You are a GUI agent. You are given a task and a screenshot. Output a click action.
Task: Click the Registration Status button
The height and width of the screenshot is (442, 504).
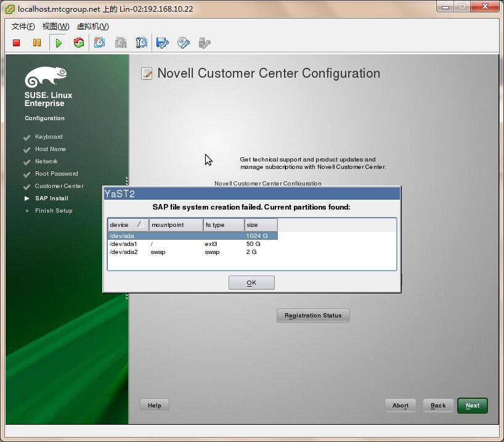click(313, 316)
